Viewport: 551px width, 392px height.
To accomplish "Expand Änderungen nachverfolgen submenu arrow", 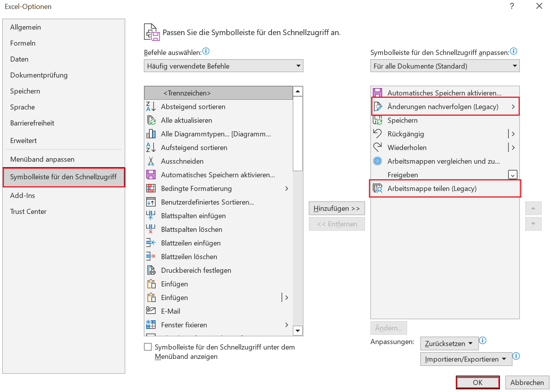I will point(513,106).
